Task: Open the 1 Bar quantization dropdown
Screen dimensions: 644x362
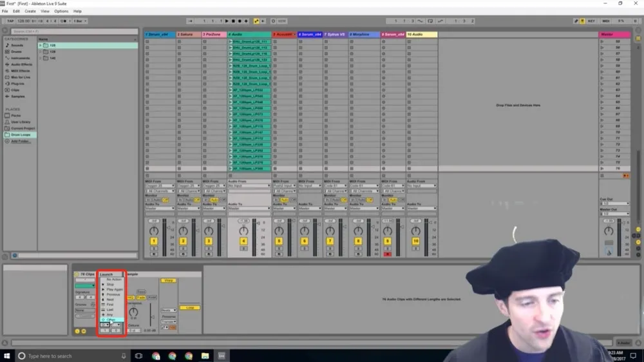Action: (x=80, y=21)
